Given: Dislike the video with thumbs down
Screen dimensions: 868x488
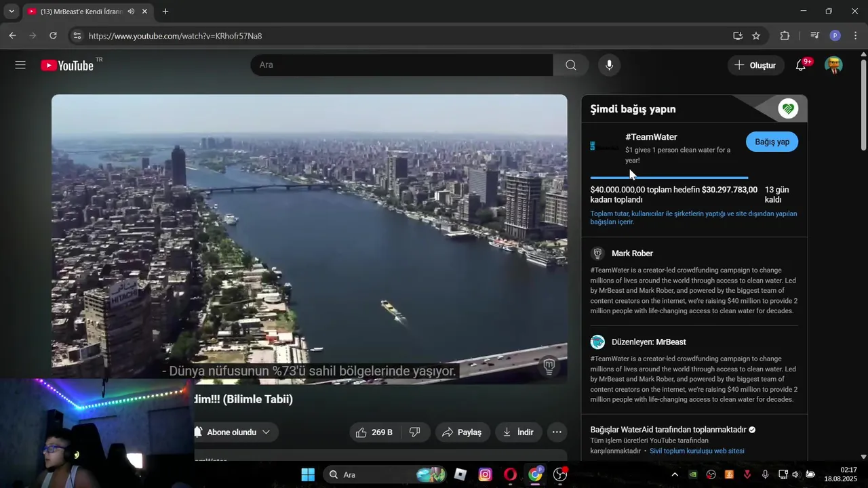Looking at the screenshot, I should [415, 432].
